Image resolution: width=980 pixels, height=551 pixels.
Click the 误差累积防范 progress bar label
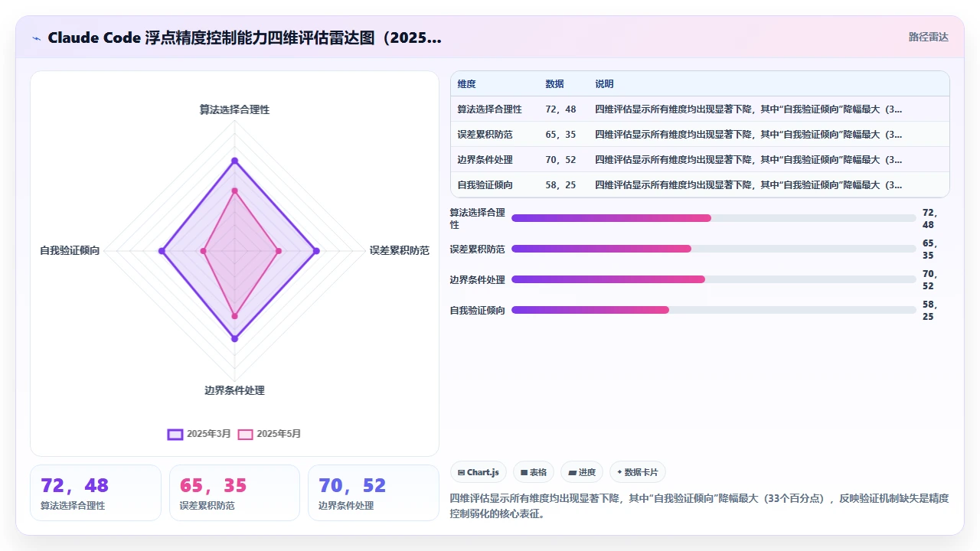[477, 249]
